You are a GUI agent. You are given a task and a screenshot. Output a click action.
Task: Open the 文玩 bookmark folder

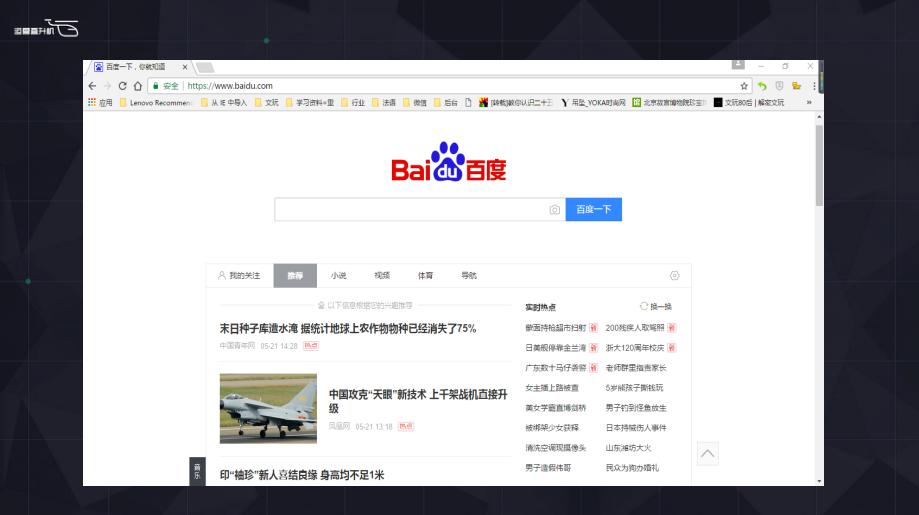267,103
